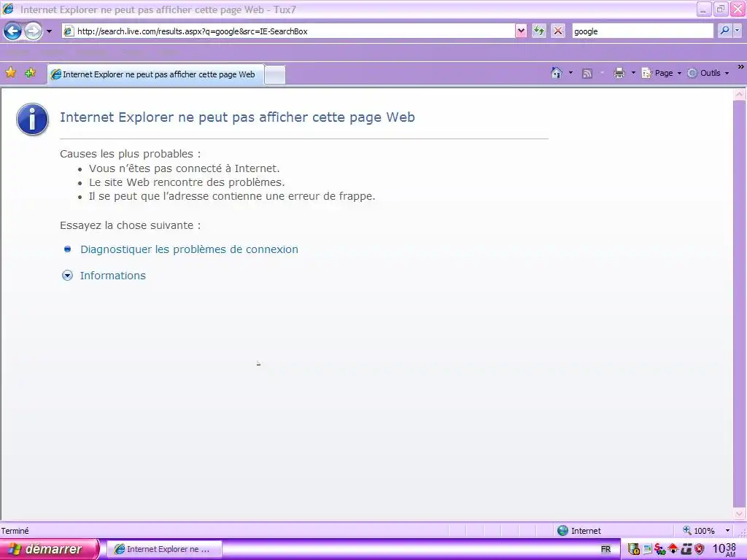Click the red shield X security alert icon

pos(700,549)
